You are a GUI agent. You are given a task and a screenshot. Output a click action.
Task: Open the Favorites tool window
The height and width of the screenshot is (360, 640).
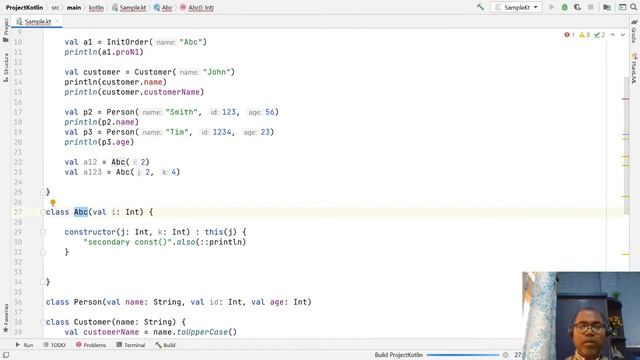click(6, 318)
